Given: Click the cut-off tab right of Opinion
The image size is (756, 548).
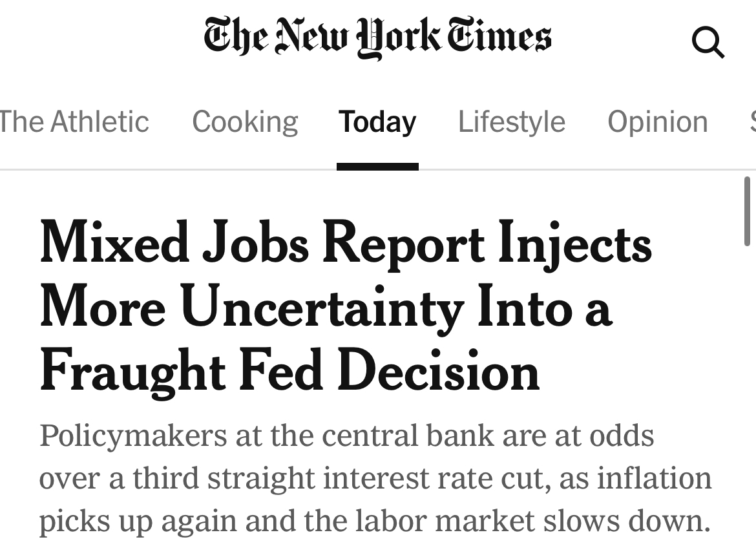Looking at the screenshot, I should tap(752, 122).
